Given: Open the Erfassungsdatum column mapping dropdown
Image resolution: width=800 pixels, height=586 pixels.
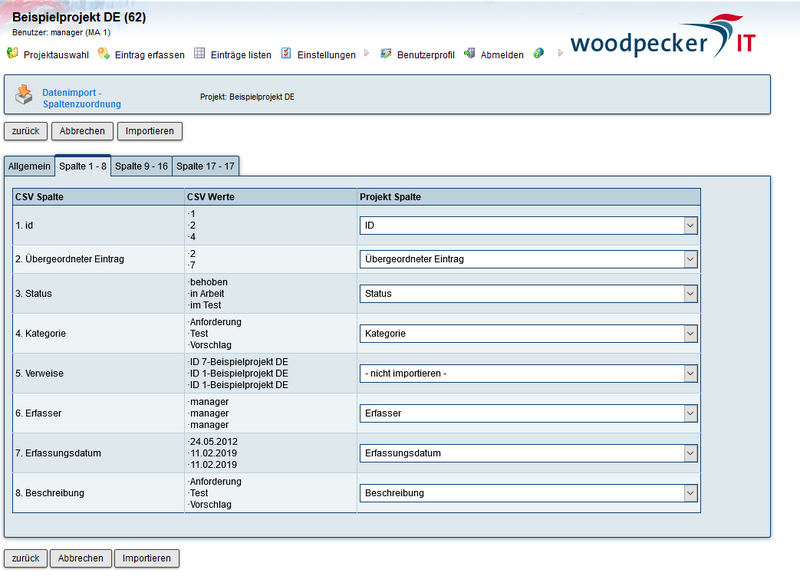Looking at the screenshot, I should pos(690,453).
